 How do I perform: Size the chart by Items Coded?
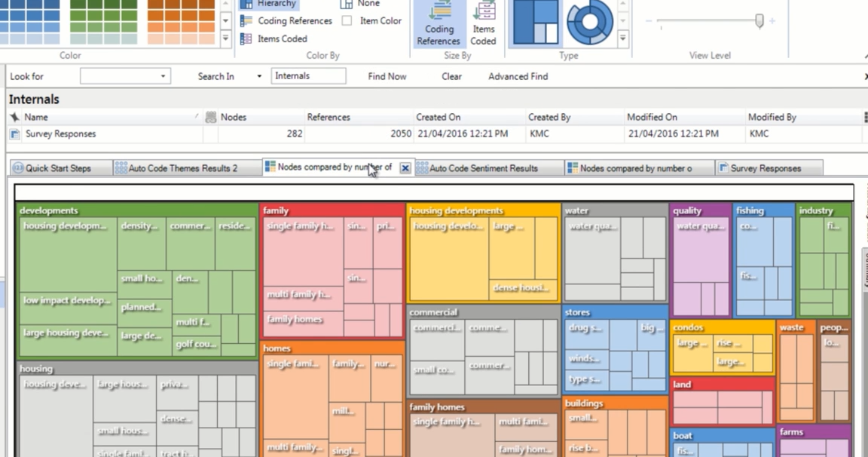coord(483,23)
